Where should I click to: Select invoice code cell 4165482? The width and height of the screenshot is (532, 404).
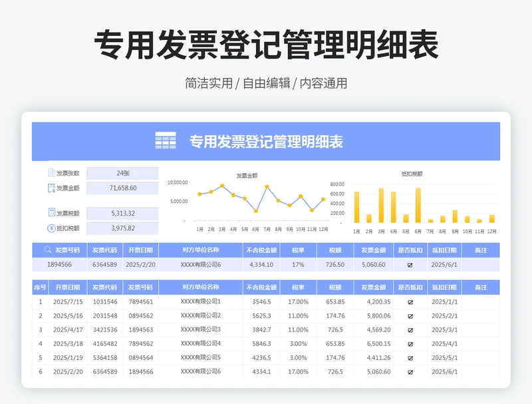pos(105,343)
